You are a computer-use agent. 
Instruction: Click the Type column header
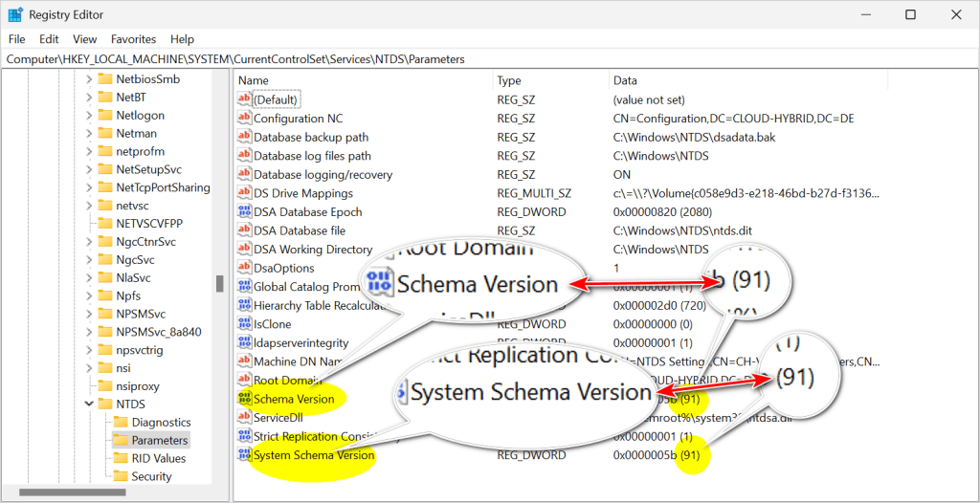coord(550,80)
